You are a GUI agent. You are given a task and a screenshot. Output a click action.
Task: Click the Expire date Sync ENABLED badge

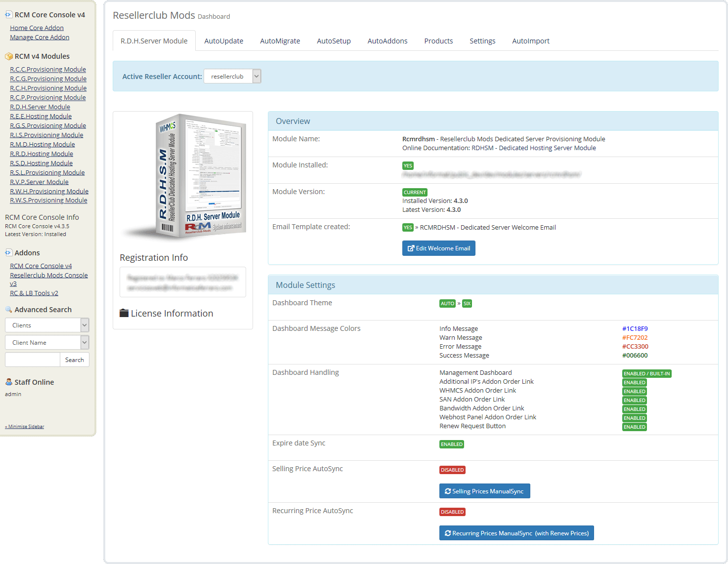point(452,444)
